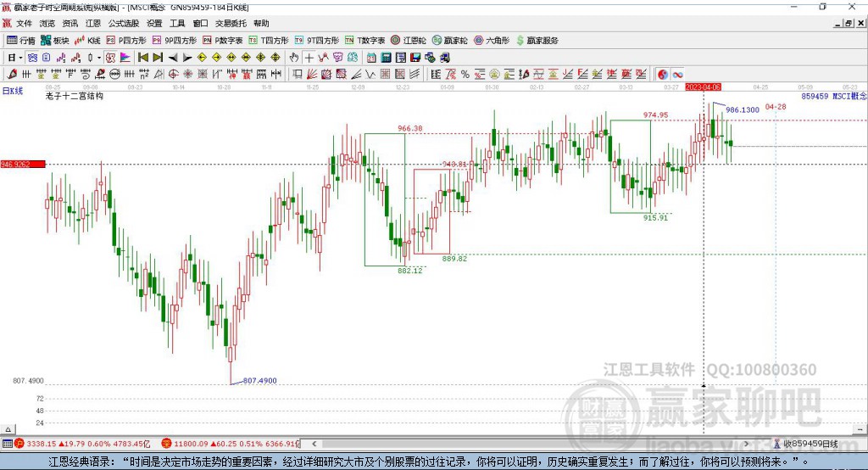
Task: Click the status bar grid icon
Action: (x=7, y=444)
